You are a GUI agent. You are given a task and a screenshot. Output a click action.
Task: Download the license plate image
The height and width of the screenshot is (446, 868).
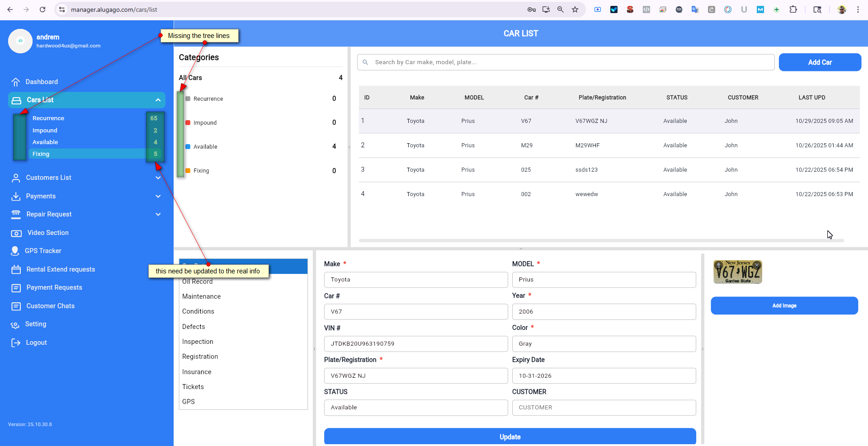click(x=718, y=265)
